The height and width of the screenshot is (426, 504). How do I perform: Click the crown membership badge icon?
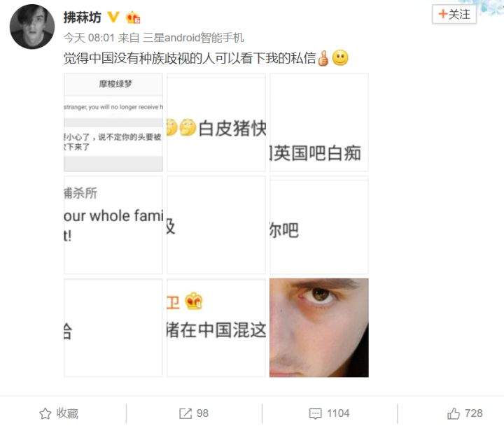(x=133, y=17)
